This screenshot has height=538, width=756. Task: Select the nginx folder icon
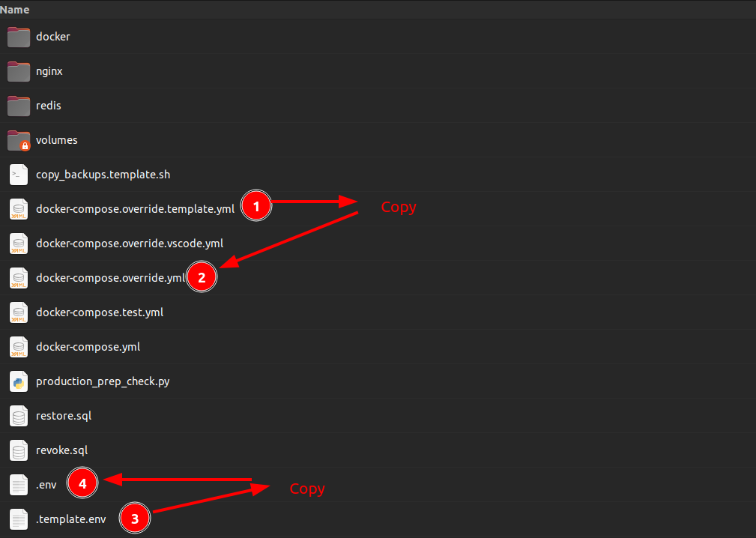[19, 71]
